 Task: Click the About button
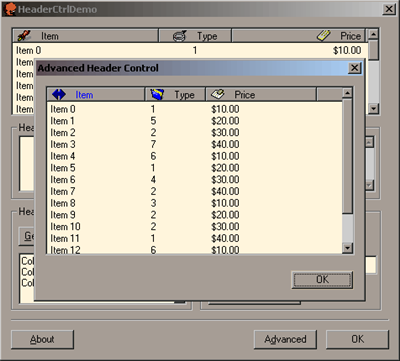[x=42, y=339]
